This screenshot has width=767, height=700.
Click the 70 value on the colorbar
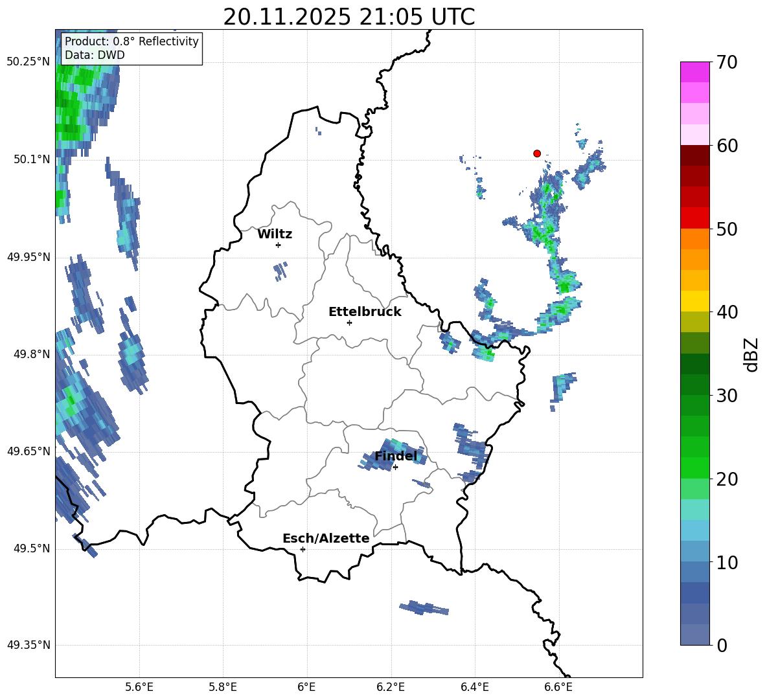727,62
